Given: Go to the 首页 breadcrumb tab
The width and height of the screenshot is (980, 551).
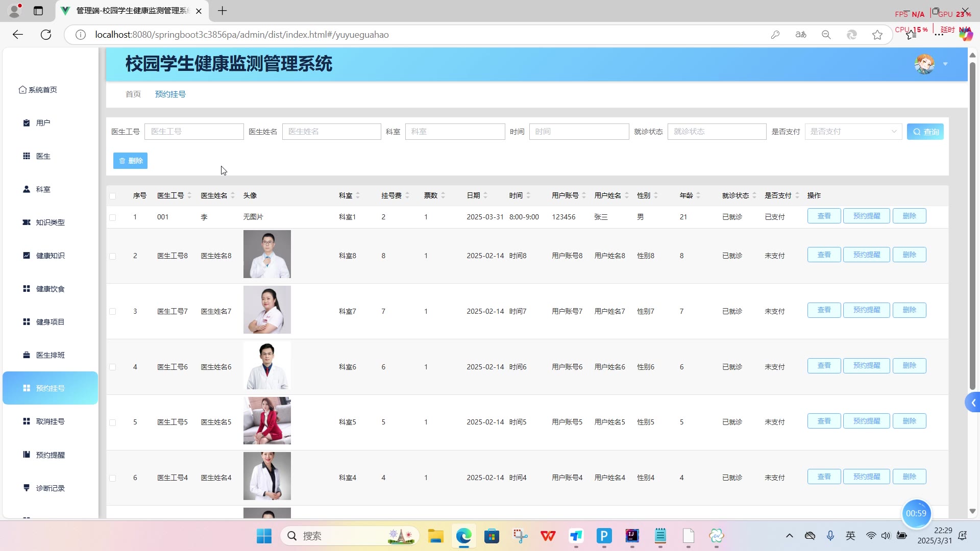Looking at the screenshot, I should click(x=133, y=94).
